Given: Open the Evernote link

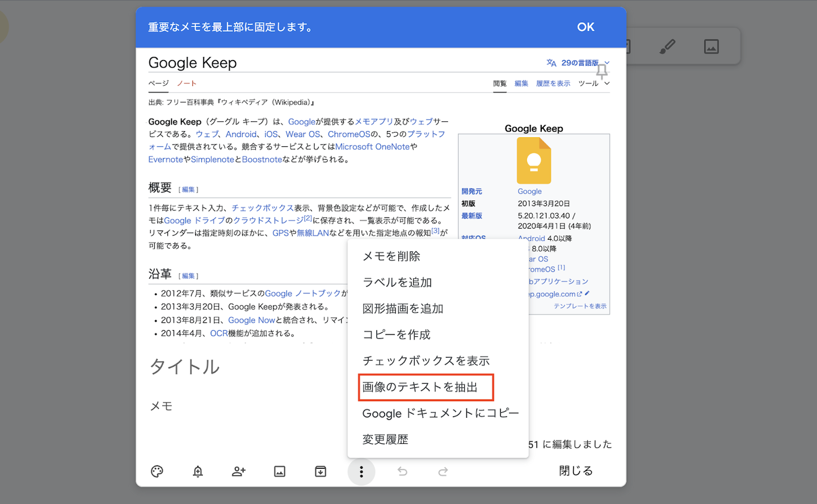Looking at the screenshot, I should tap(166, 159).
